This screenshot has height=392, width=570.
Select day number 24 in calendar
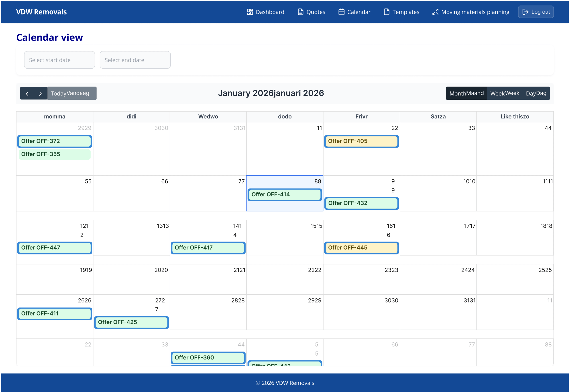click(468, 270)
